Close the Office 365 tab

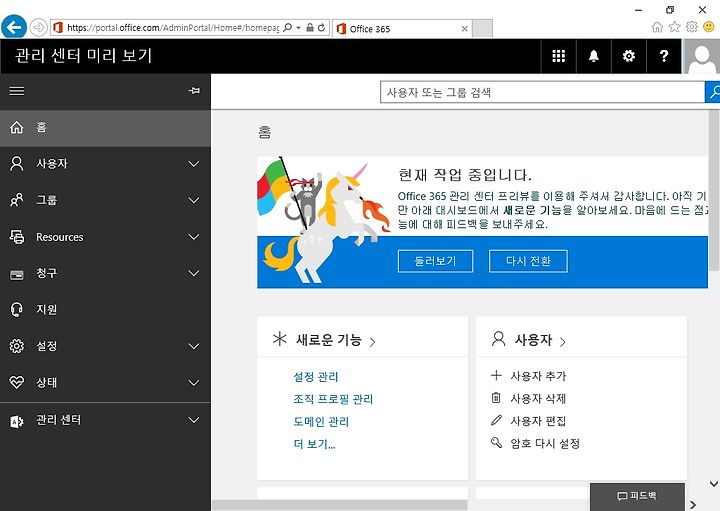point(465,28)
